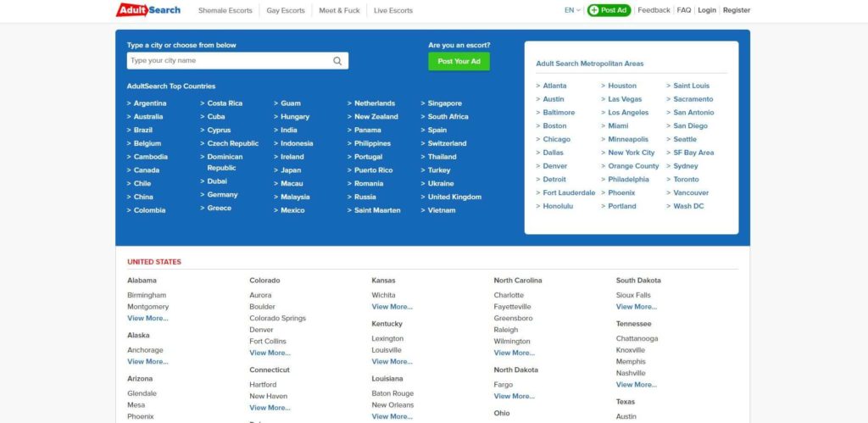Image resolution: width=868 pixels, height=423 pixels.
Task: Open Charlotte under North Carolina
Action: click(509, 296)
